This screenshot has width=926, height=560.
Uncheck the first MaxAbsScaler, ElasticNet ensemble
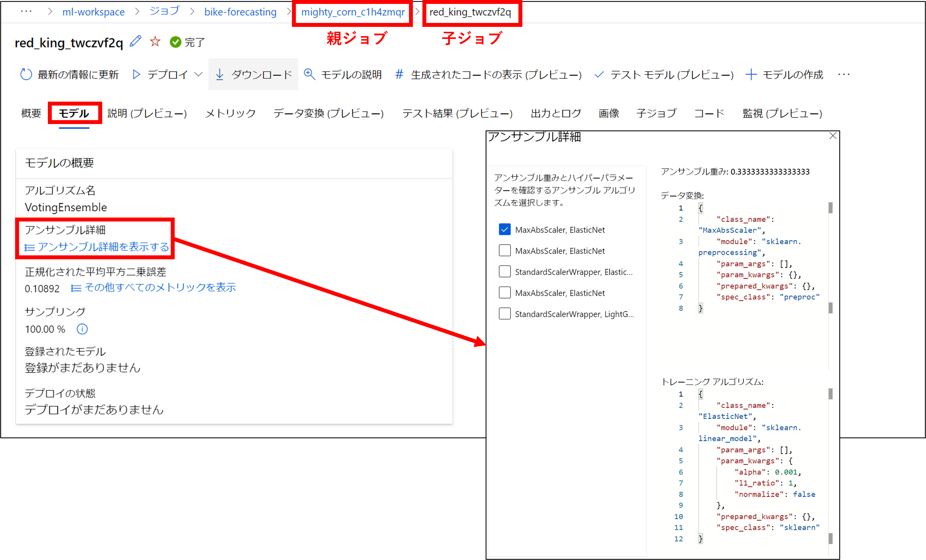click(x=505, y=229)
